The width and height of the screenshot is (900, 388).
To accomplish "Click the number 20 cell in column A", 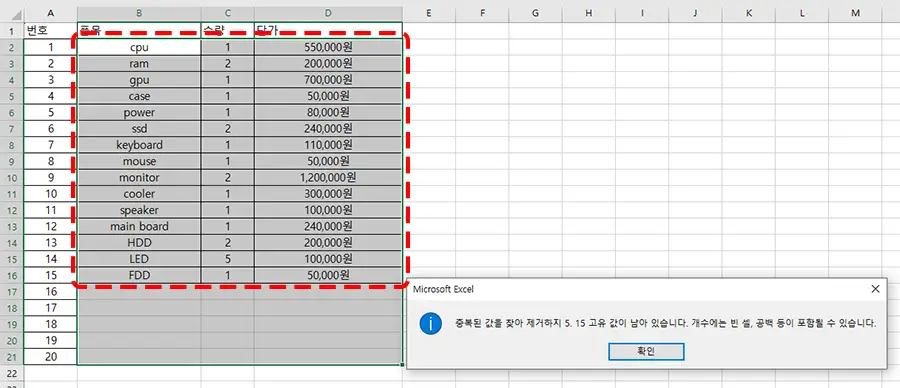I will point(51,357).
